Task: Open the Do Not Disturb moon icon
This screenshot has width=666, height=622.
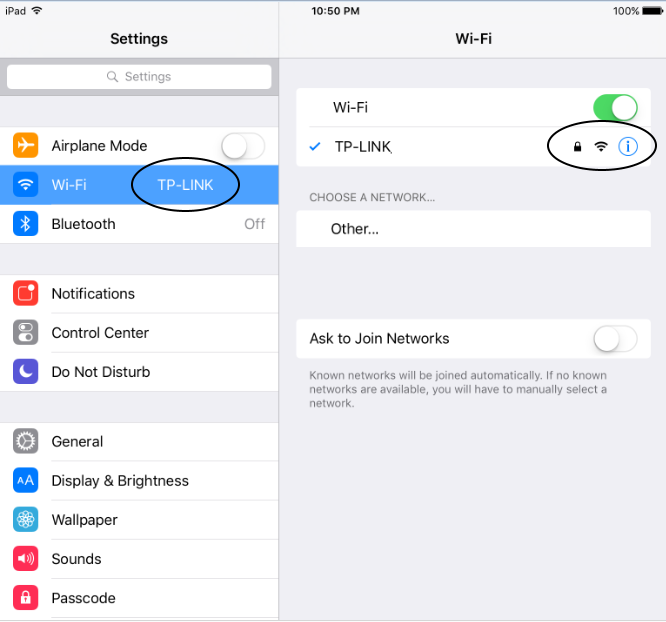Action: tap(25, 371)
